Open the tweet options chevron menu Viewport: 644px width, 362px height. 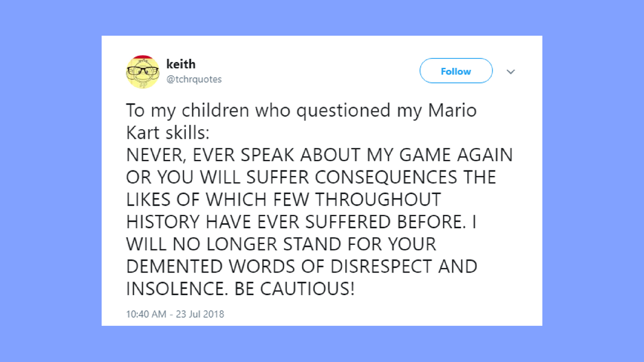(x=511, y=72)
